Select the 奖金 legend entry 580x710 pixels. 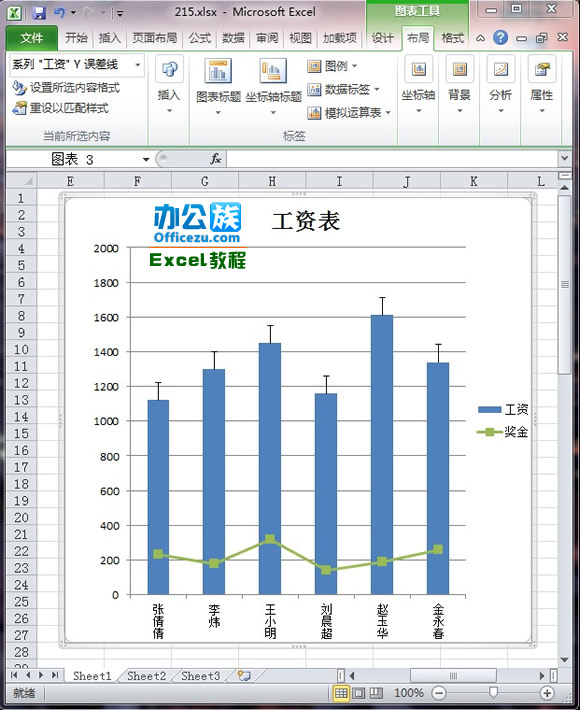click(x=503, y=432)
